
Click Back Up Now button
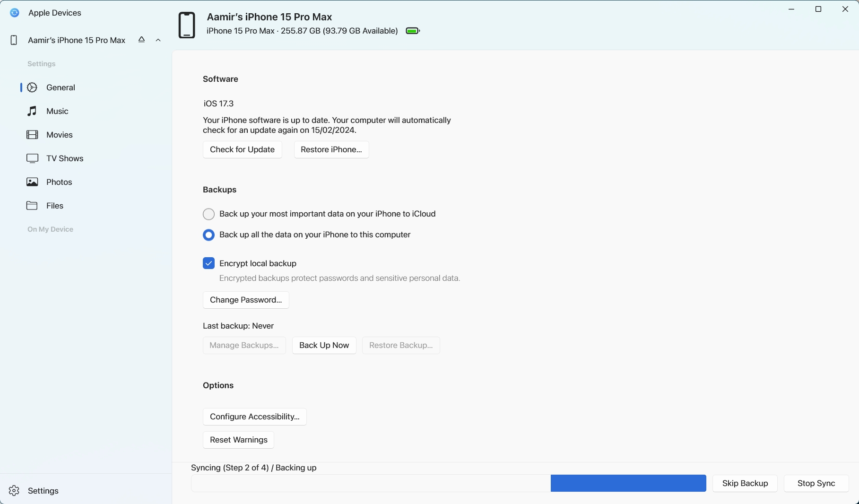[x=324, y=345]
